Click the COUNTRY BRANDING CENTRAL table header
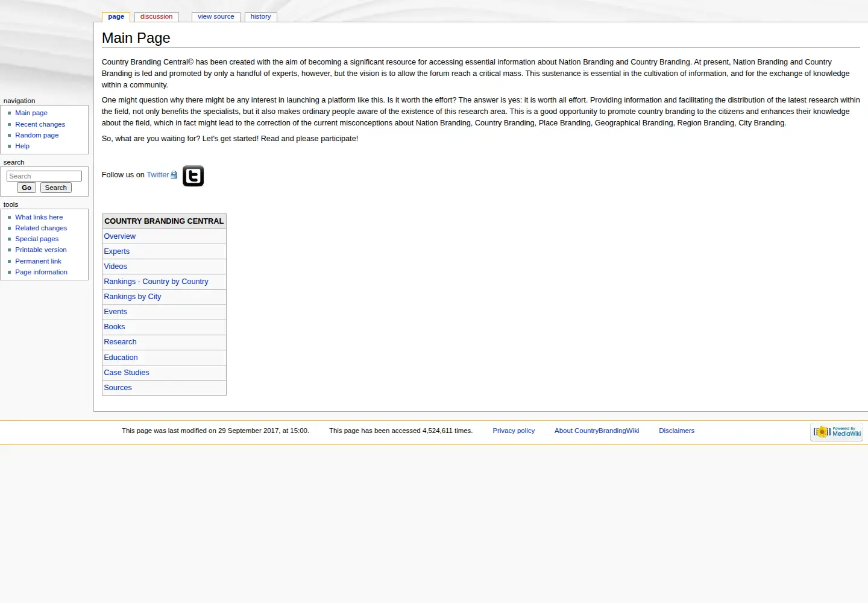 pyautogui.click(x=164, y=221)
